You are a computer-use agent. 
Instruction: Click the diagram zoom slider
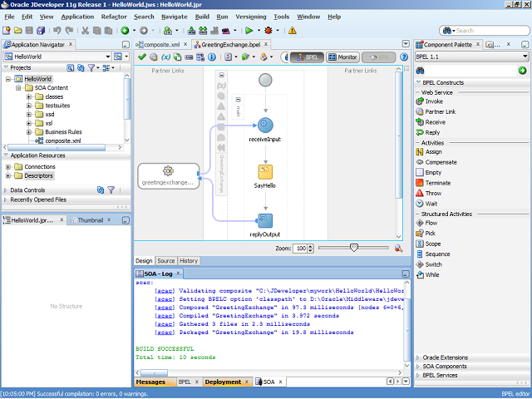tap(354, 248)
